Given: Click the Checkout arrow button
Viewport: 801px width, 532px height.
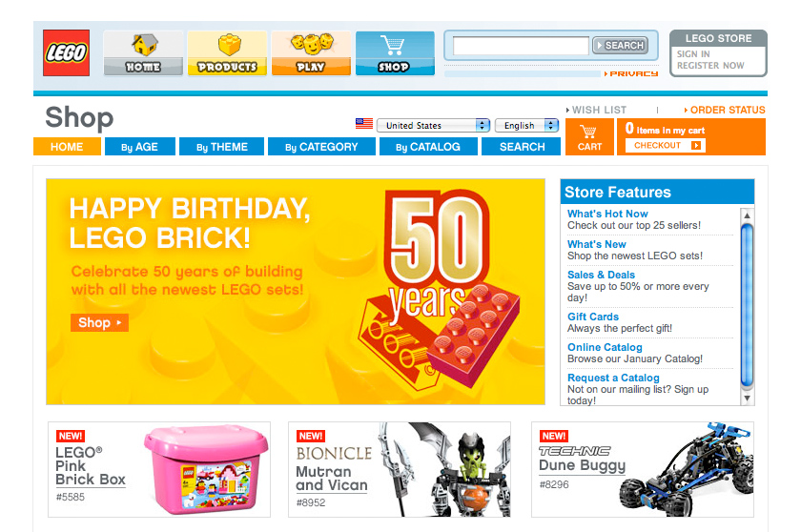Looking at the screenshot, I should 666,146.
